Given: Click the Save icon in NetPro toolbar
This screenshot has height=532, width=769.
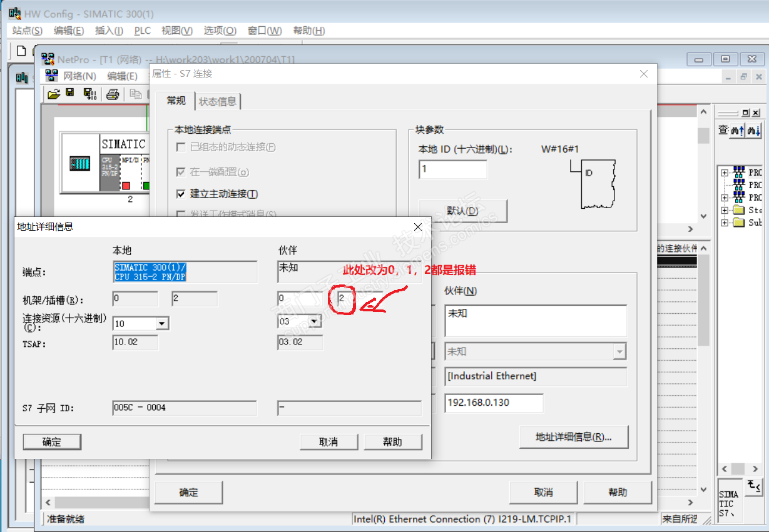Looking at the screenshot, I should [x=70, y=93].
